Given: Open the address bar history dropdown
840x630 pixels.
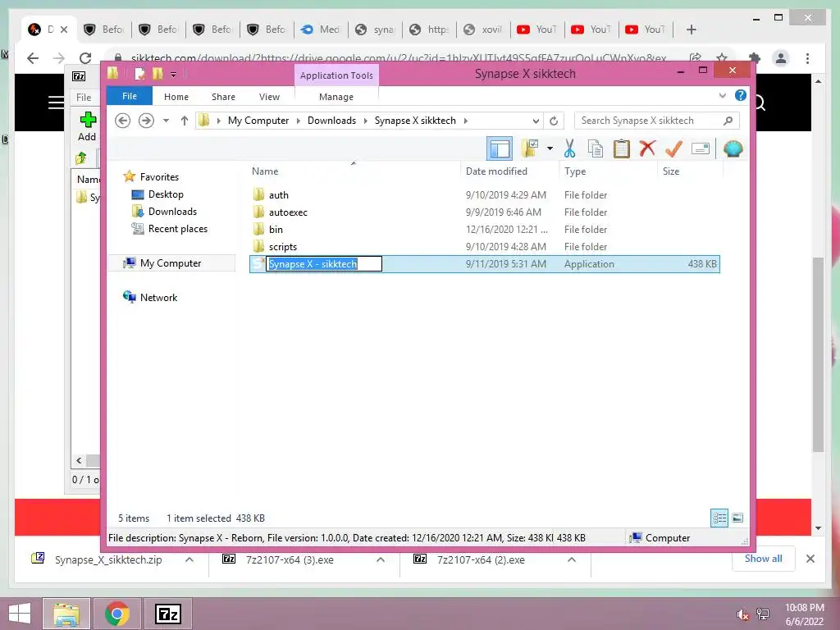Looking at the screenshot, I should 535,121.
